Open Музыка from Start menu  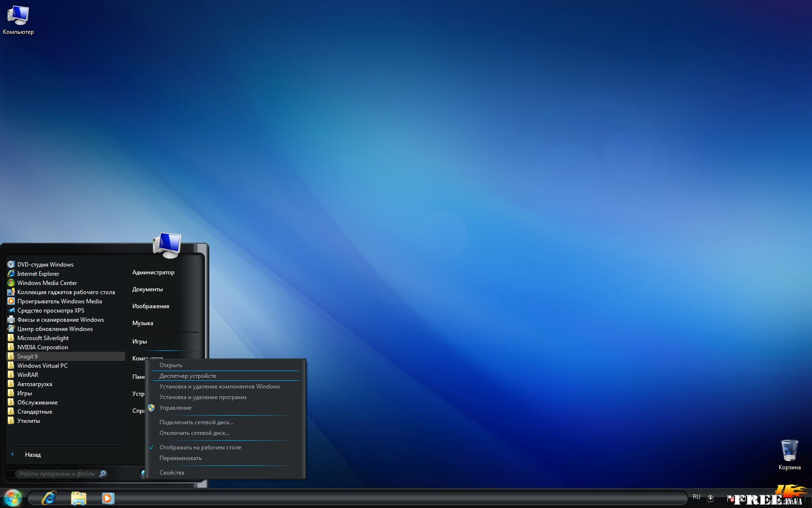point(143,323)
